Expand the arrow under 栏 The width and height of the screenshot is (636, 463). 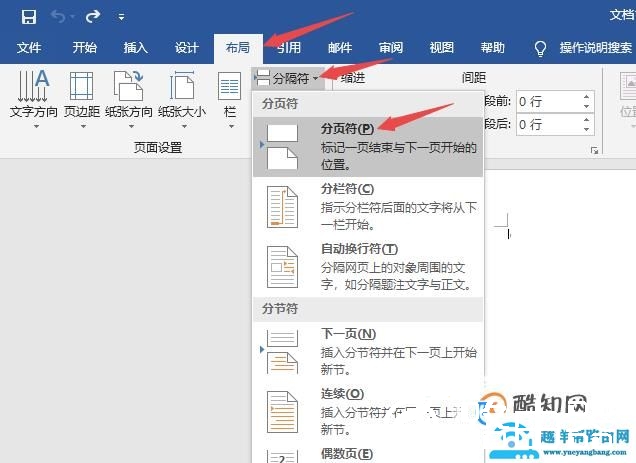click(x=231, y=127)
